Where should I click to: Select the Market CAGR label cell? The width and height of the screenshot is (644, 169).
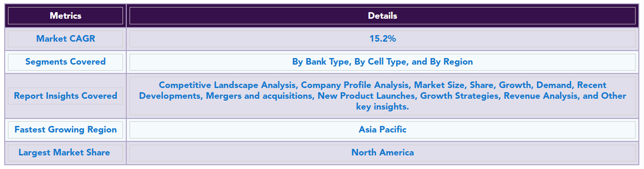(66, 39)
